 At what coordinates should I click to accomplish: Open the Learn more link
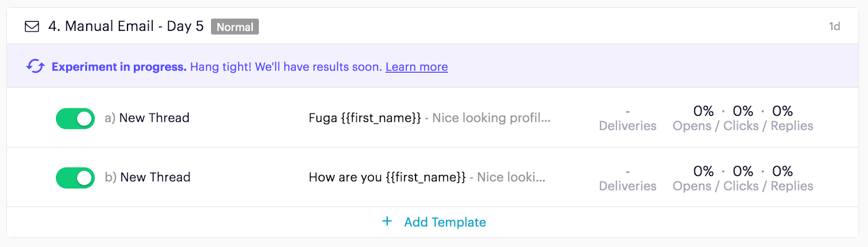(417, 67)
